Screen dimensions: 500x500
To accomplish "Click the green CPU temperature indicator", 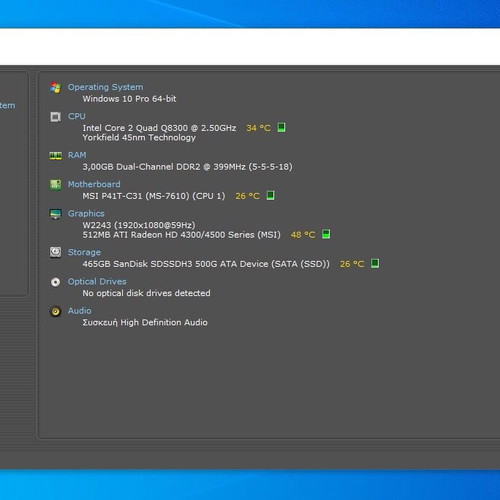I will [281, 128].
